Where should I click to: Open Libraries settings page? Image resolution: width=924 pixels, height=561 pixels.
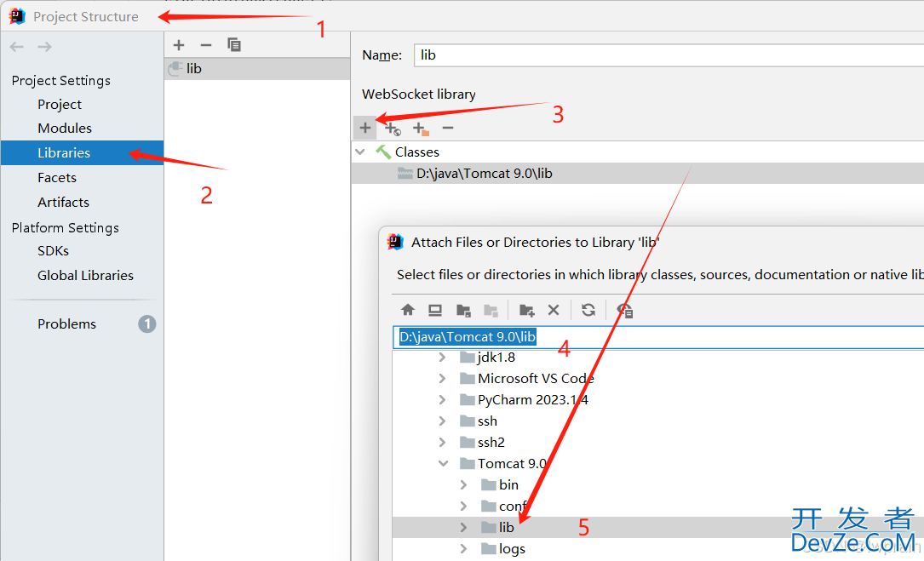point(82,152)
